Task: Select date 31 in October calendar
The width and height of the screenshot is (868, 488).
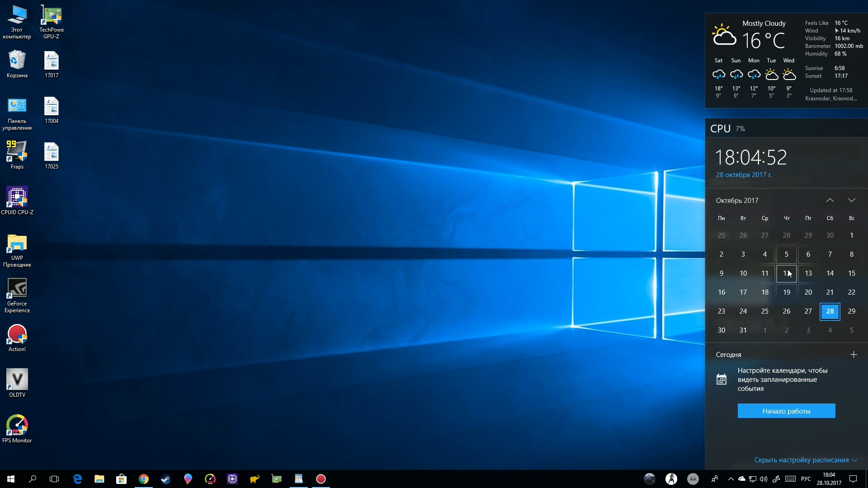Action: click(x=743, y=330)
